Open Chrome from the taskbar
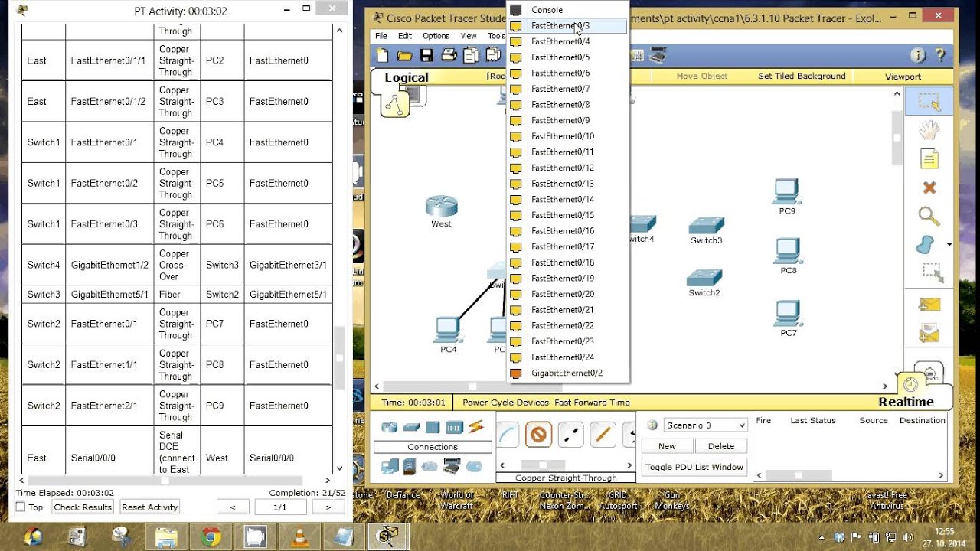 click(x=211, y=537)
